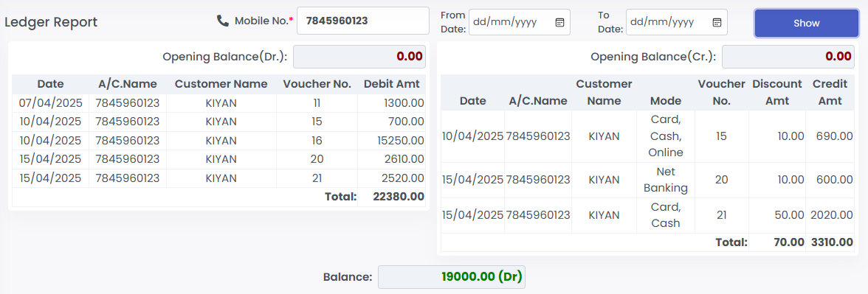Viewport: 868px width, 294px height.
Task: Click the Discount Amt column header
Action: click(x=777, y=92)
